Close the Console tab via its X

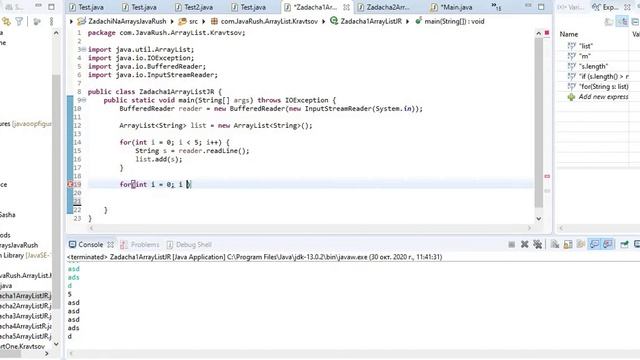(110, 245)
